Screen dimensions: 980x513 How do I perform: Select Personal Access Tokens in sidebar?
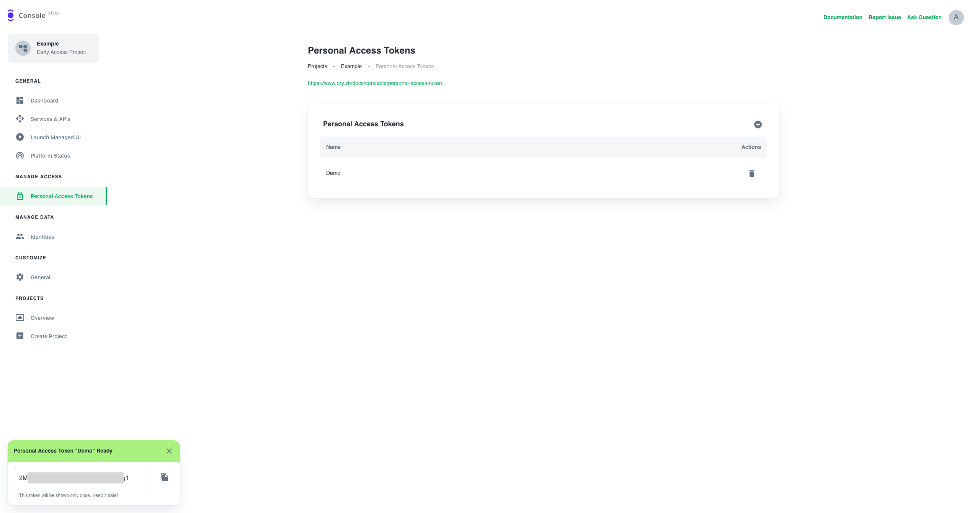[x=61, y=196]
